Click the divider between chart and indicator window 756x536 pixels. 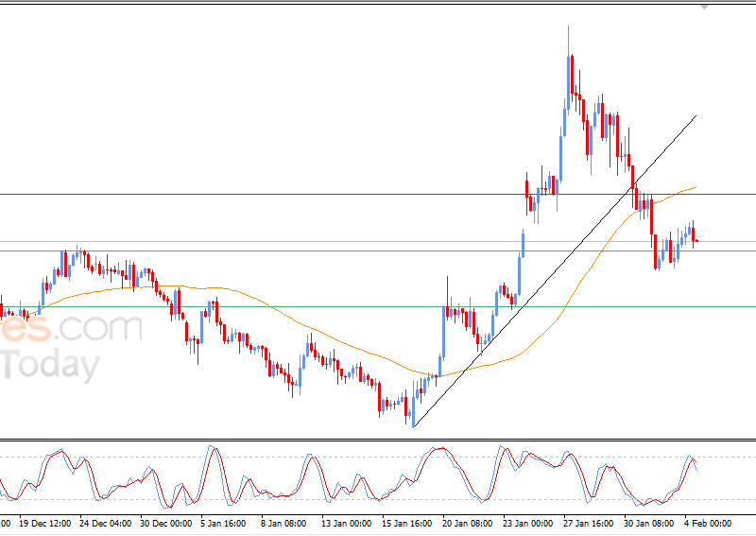pyautogui.click(x=378, y=440)
